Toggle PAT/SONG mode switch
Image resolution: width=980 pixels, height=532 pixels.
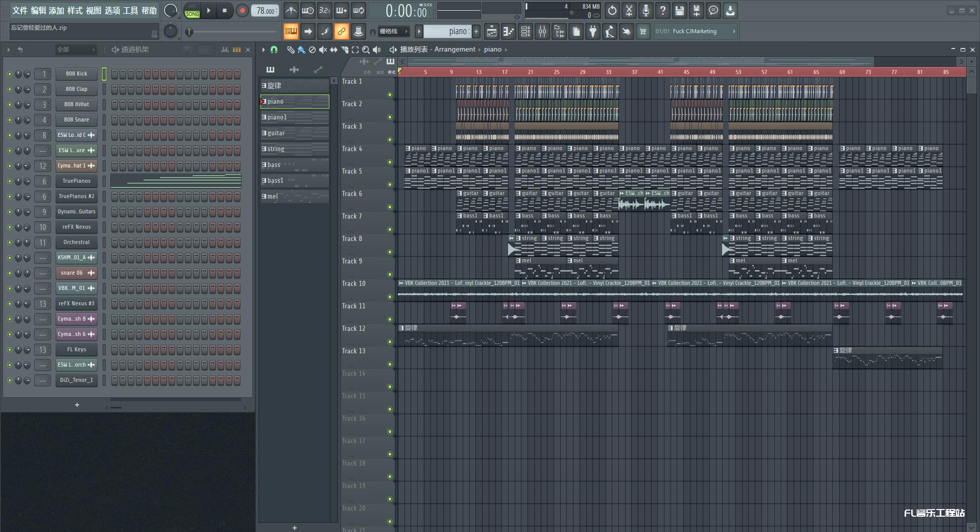[x=193, y=10]
